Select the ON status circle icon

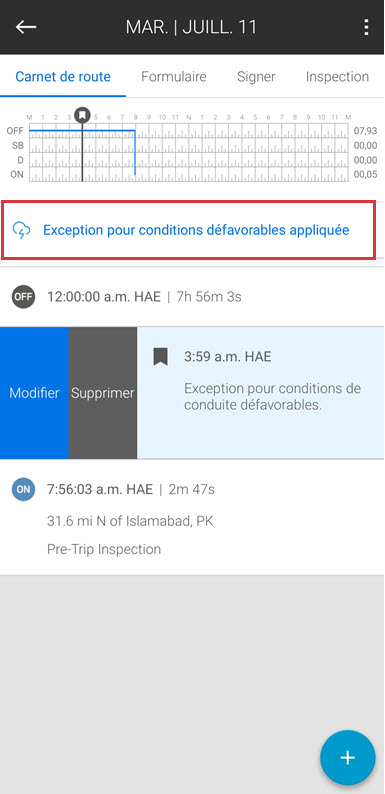tap(23, 490)
